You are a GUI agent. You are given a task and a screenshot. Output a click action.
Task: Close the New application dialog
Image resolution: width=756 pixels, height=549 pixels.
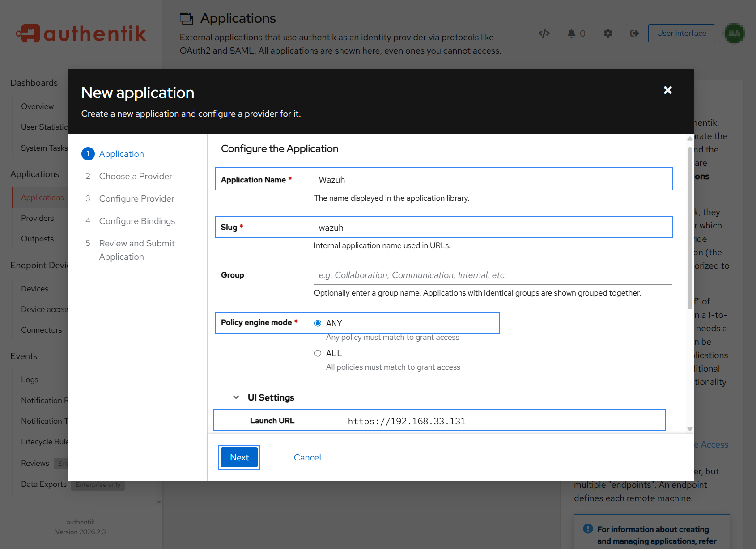[667, 90]
